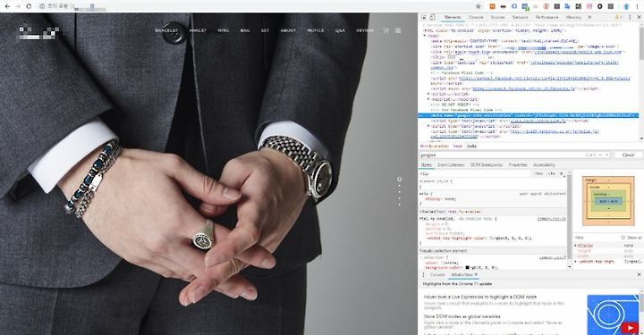
Task: Close the What's New drawer tab
Action: coord(476,275)
